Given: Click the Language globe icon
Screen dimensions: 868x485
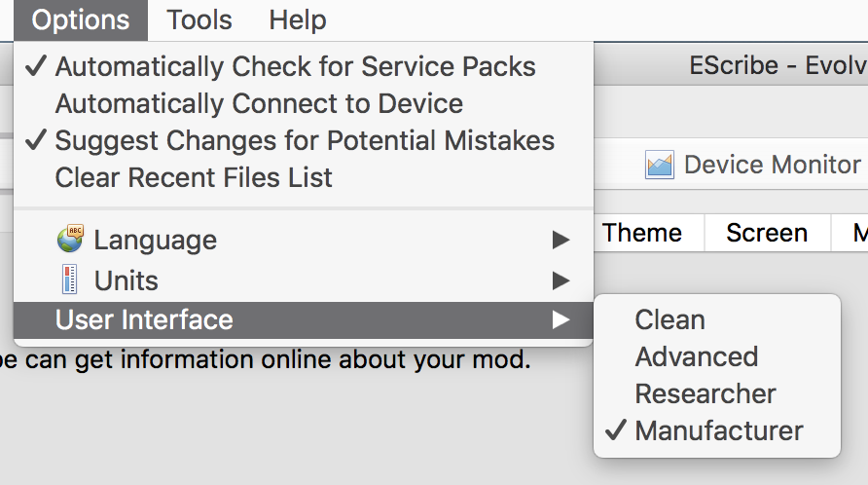Looking at the screenshot, I should click(x=70, y=239).
